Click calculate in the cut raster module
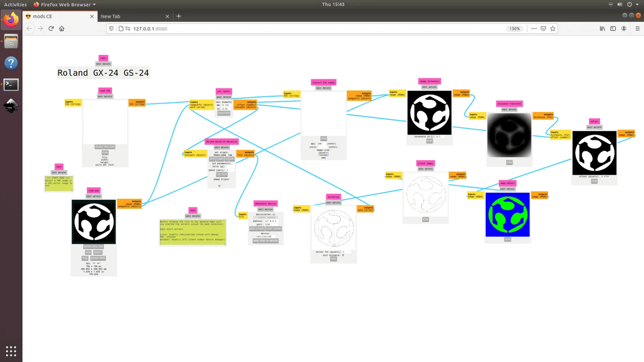The width and height of the screenshot is (644, 362). click(224, 113)
